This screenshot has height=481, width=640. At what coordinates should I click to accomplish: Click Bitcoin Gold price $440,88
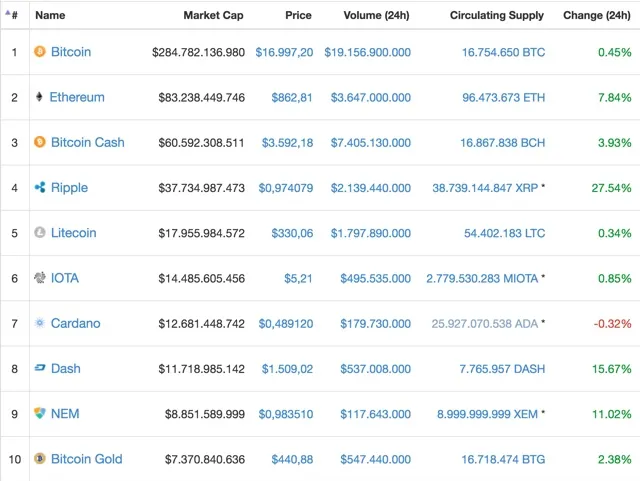click(292, 459)
